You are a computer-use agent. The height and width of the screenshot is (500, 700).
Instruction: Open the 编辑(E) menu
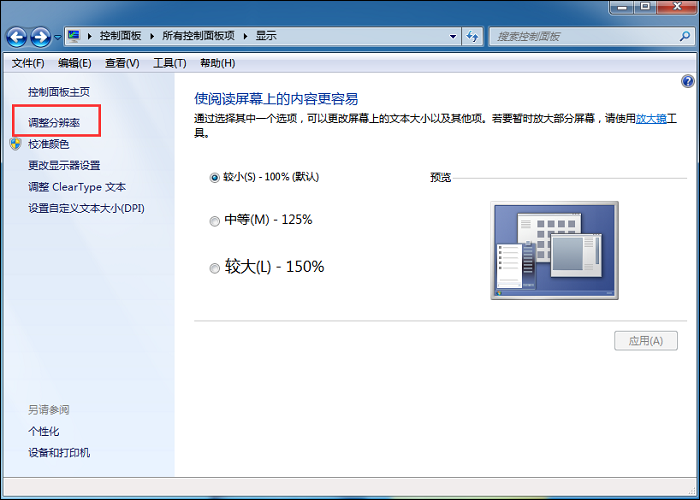point(75,63)
